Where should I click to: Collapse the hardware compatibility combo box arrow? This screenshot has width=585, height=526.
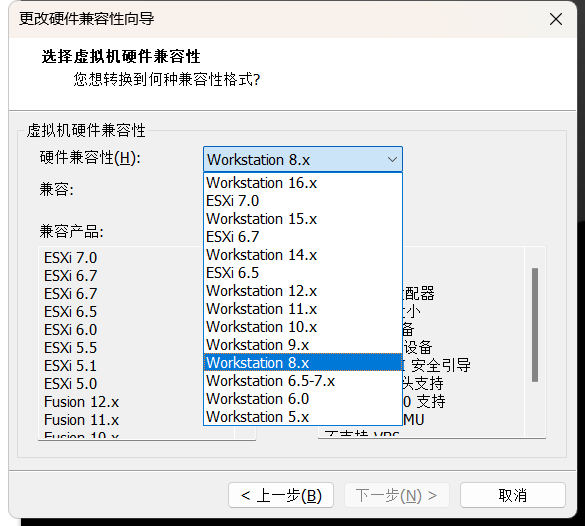pos(392,160)
